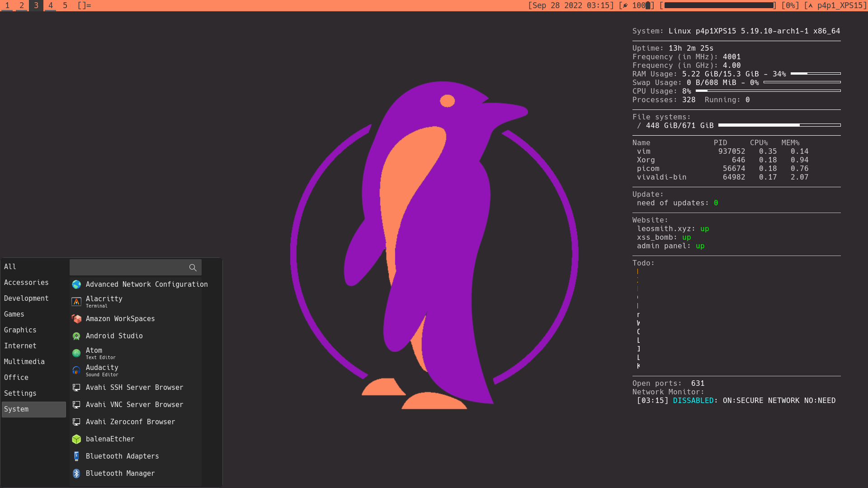Click the tiling layout symbol in bar
This screenshot has height=488, width=868.
[84, 5]
